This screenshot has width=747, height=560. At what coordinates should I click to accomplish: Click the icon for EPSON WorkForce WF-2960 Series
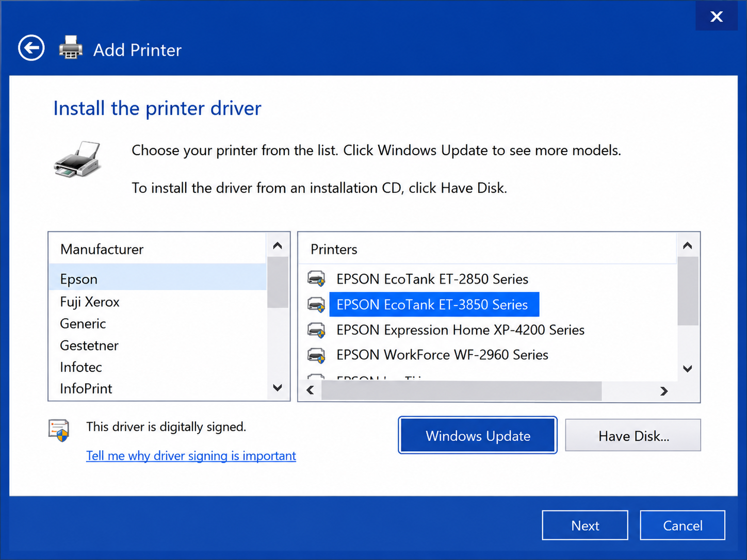coord(316,355)
